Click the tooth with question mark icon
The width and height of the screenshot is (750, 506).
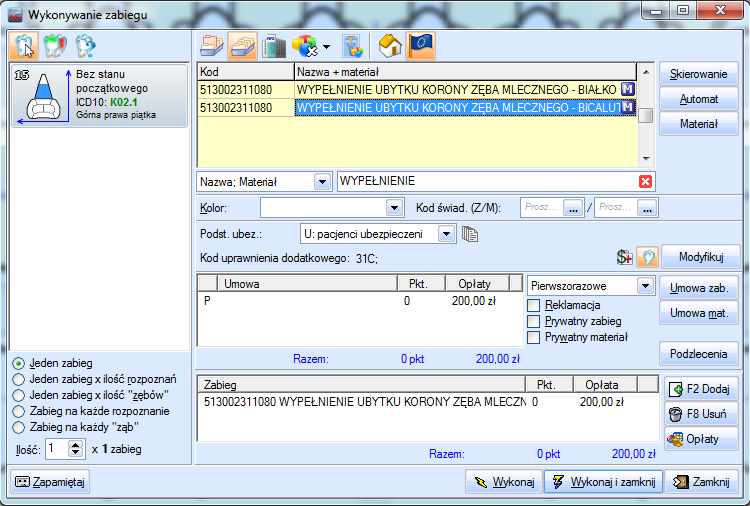pyautogui.click(x=85, y=45)
